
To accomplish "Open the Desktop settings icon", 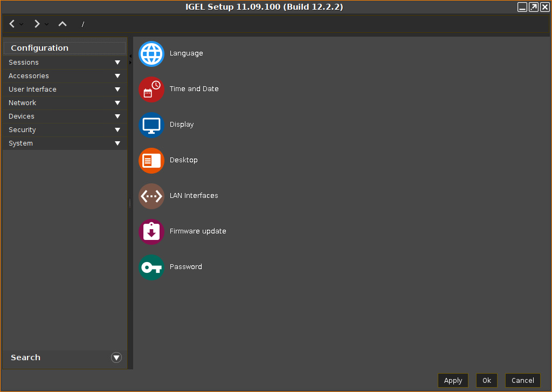I will 151,161.
